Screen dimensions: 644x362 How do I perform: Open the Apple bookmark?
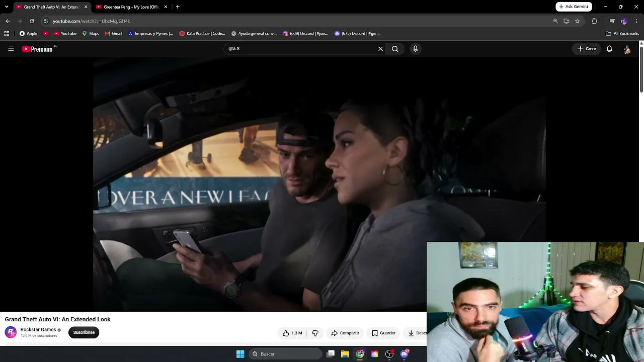point(28,34)
